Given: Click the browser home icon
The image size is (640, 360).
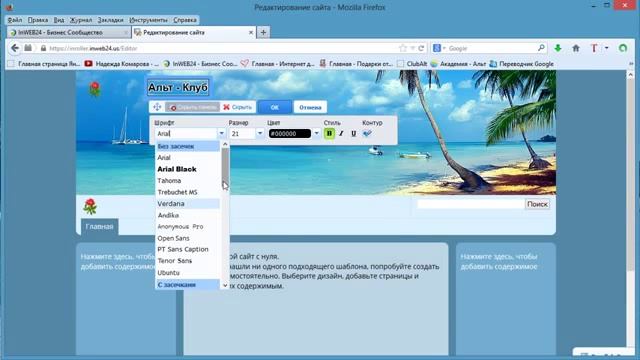Looking at the screenshot, I should click(576, 48).
